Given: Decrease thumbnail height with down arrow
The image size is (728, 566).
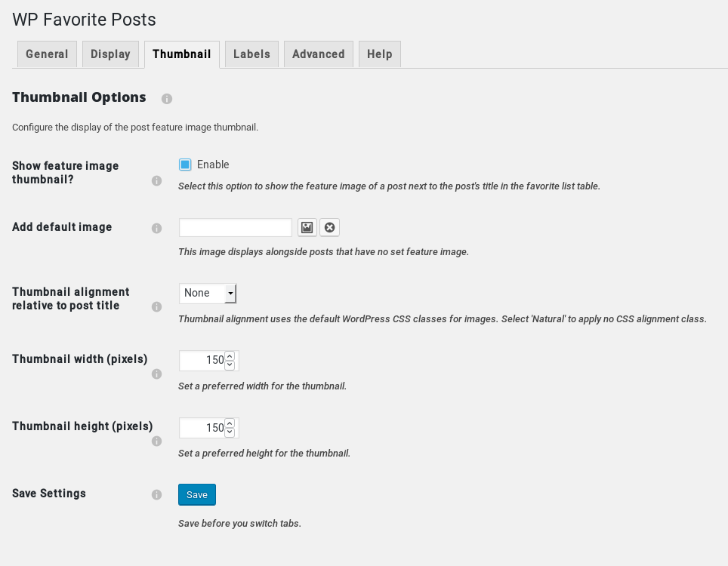Looking at the screenshot, I should coord(230,432).
